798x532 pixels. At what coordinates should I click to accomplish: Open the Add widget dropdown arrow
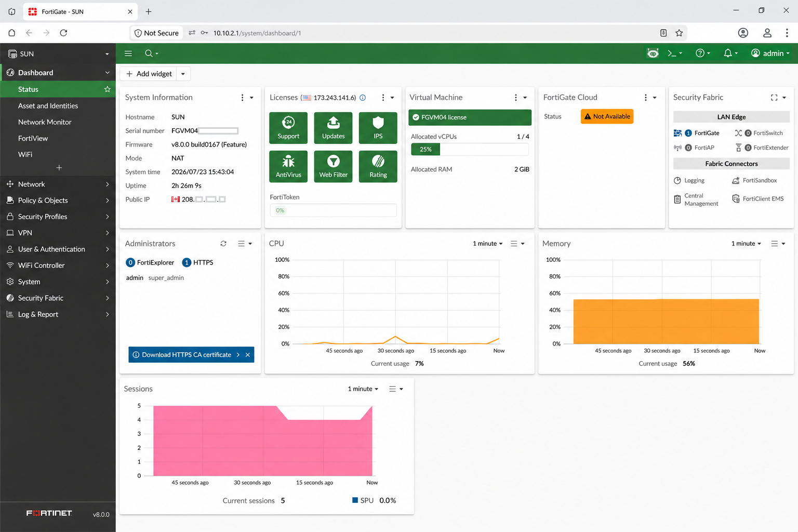(x=183, y=74)
